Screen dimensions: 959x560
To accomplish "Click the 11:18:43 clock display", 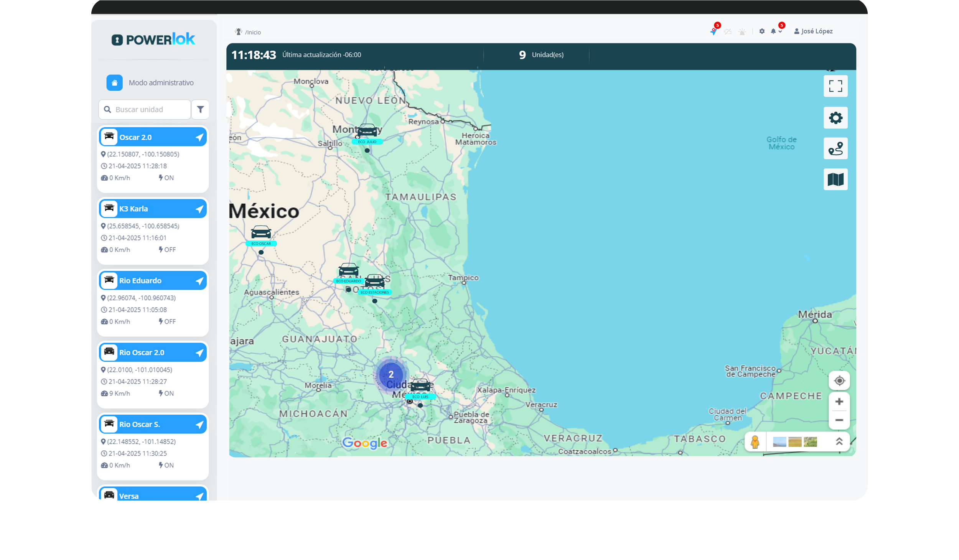I will tap(254, 55).
